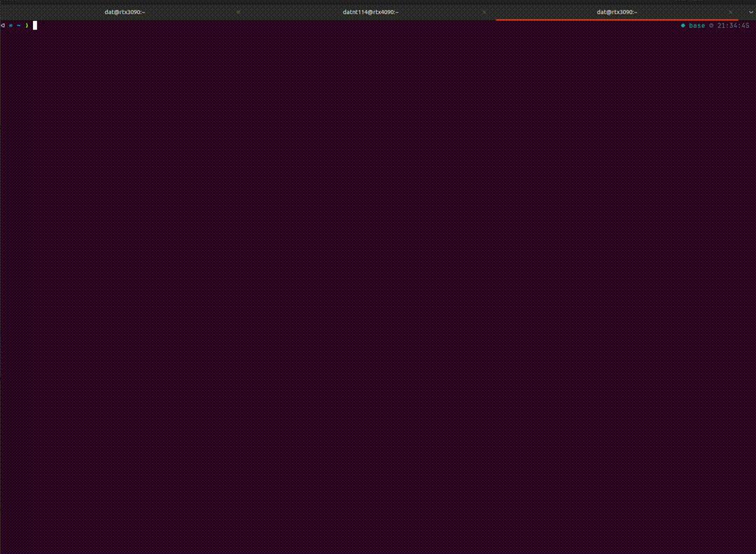
Task: Click the active dat@rtx3090 tab title
Action: [x=616, y=12]
